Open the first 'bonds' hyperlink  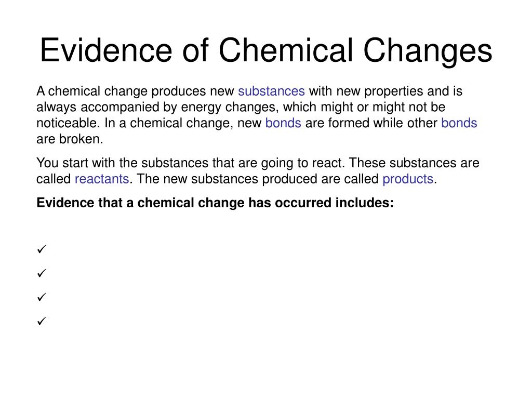pyautogui.click(x=283, y=123)
